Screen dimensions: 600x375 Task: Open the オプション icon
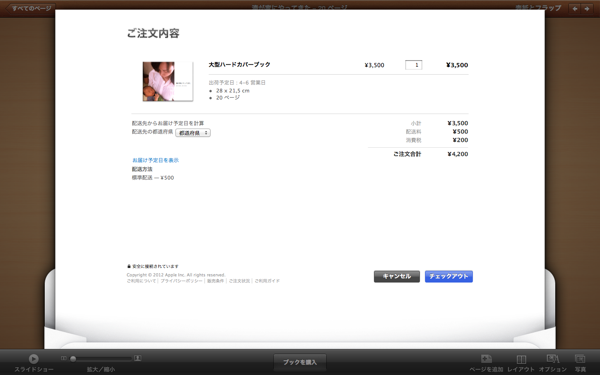pos(553,359)
